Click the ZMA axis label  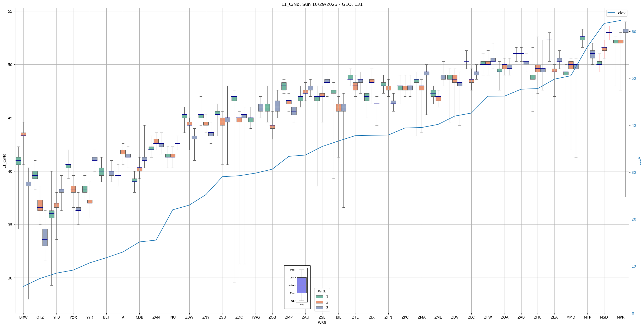(x=422, y=317)
